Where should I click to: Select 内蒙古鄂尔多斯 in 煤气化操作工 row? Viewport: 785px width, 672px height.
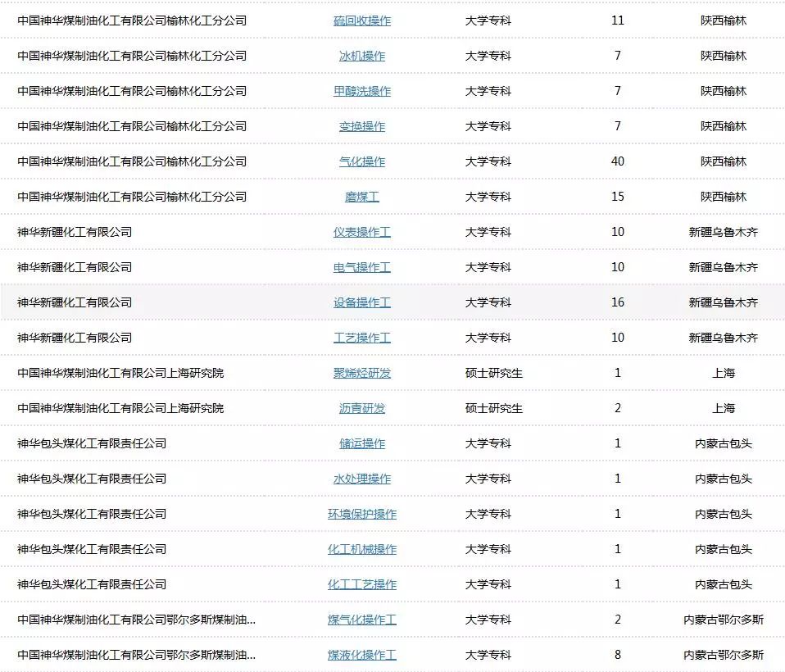pyautogui.click(x=724, y=620)
